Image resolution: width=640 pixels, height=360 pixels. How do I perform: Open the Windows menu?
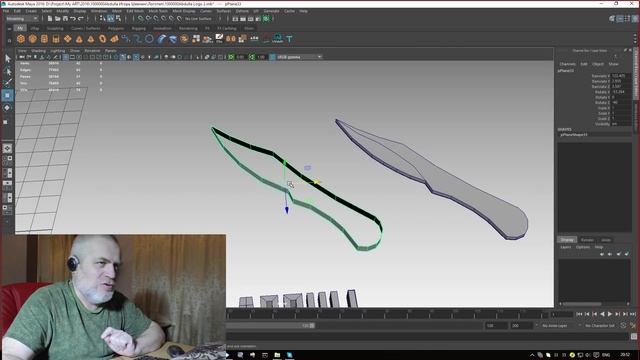coord(99,11)
